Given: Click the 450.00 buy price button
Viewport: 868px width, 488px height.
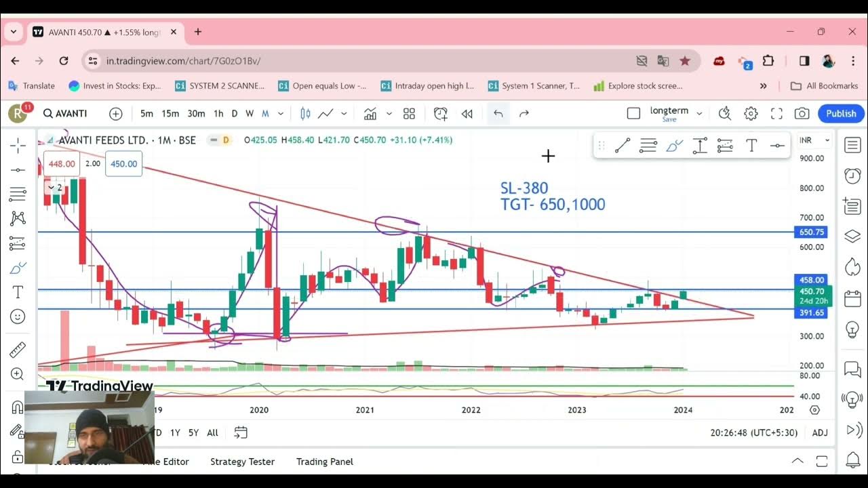Looking at the screenshot, I should coord(123,164).
